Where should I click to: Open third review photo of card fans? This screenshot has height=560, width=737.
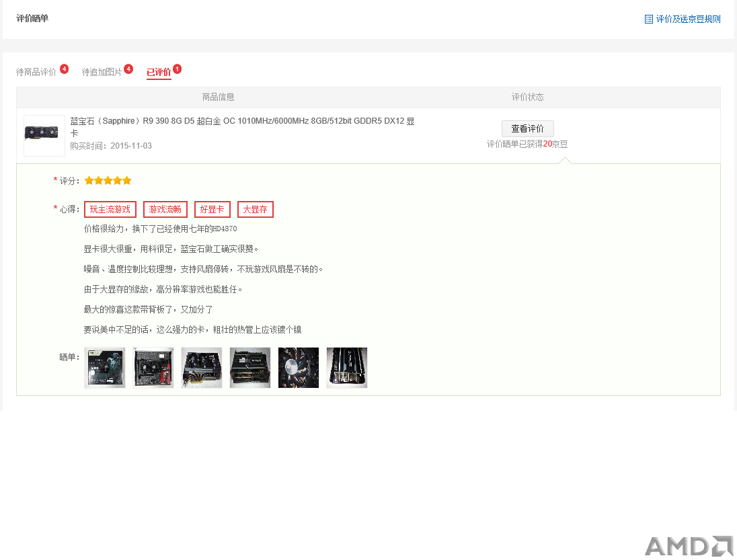coord(202,368)
